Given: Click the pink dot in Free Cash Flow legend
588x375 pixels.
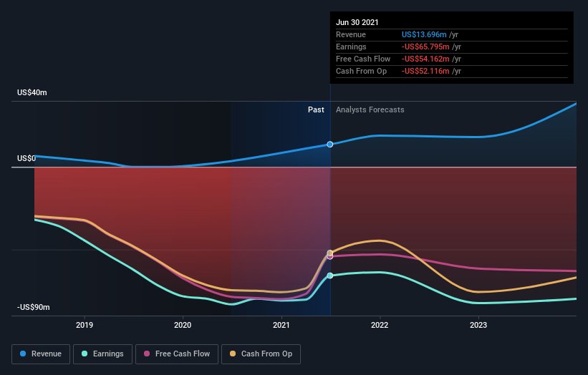Looking at the screenshot, I should [147, 354].
